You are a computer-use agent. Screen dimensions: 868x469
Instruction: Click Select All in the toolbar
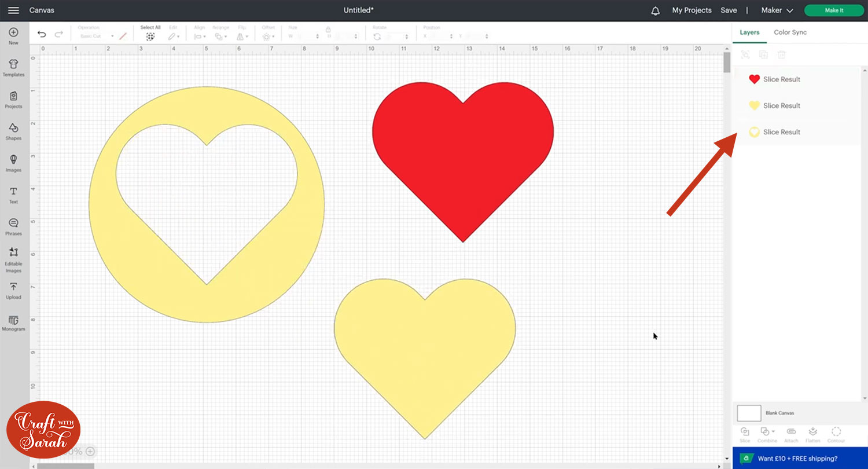click(150, 33)
